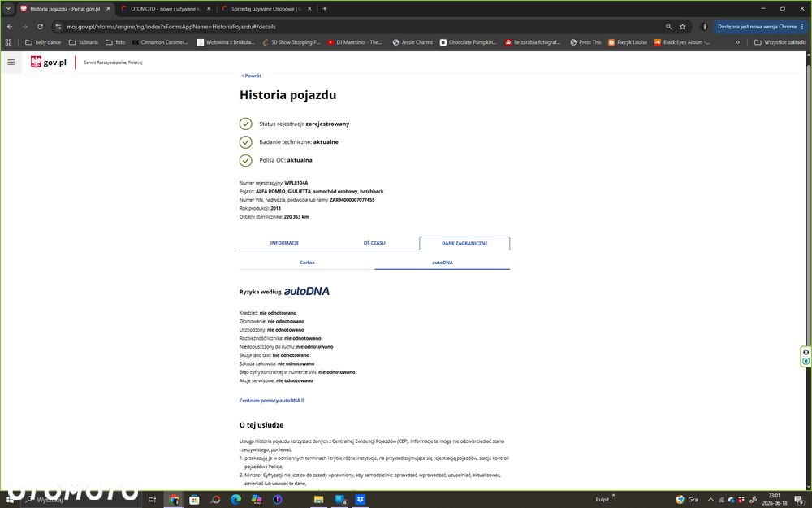Click the Badanie techniczne check icon
This screenshot has height=508, width=812.
245,142
